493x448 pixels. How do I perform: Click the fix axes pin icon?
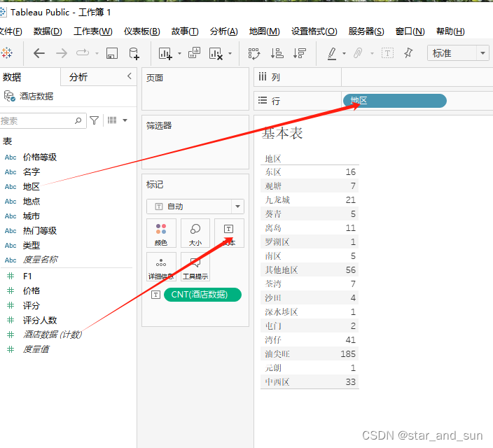pos(408,53)
